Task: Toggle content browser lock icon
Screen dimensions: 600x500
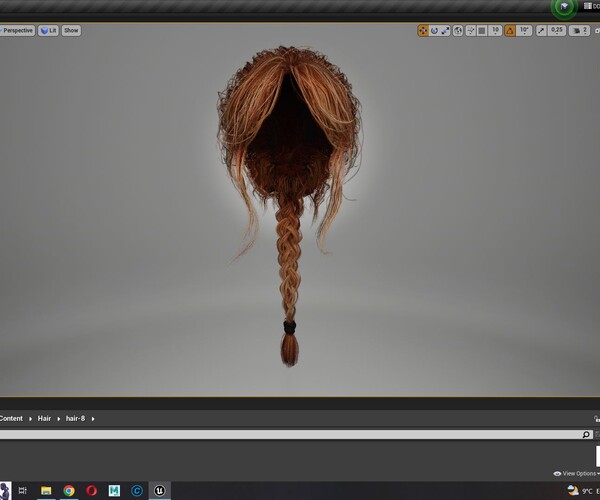Action: [597, 419]
